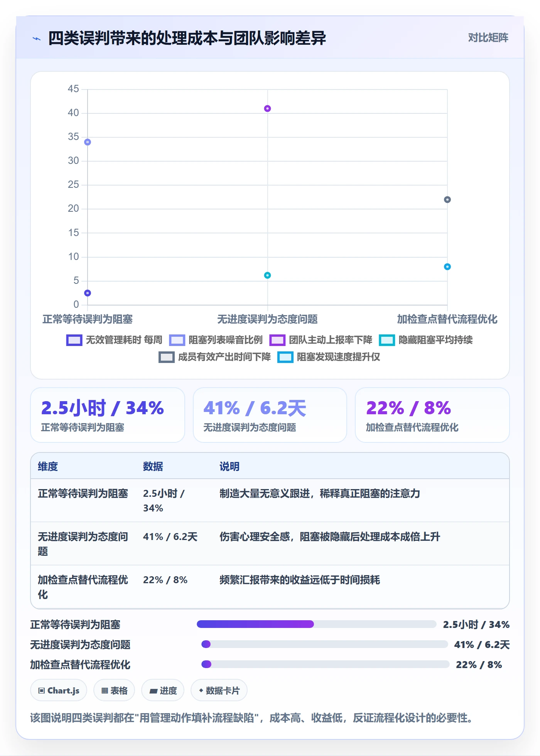540x756 pixels.
Task: Click table cell 无进度误判为态度问题
Action: click(83, 544)
